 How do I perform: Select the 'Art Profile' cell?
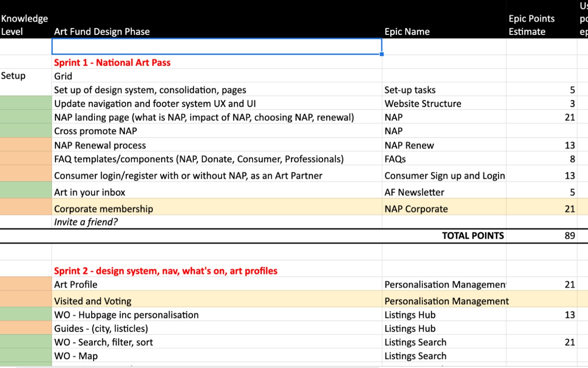(x=217, y=284)
